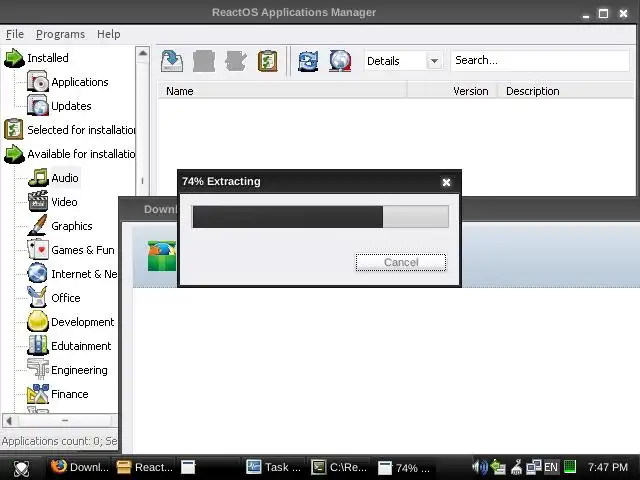640x480 pixels.
Task: Select the Internet & Network category
Action: coord(84,274)
